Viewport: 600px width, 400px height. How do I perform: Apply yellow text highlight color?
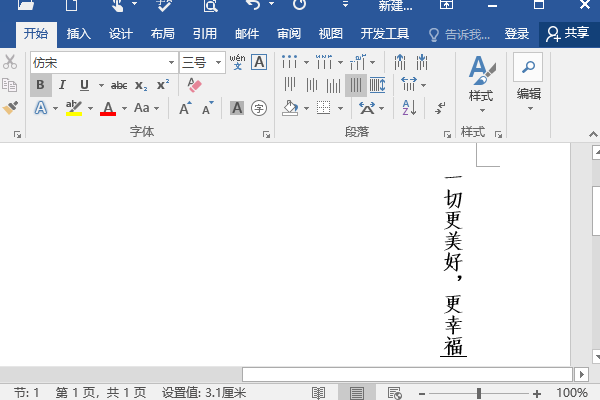pos(74,108)
